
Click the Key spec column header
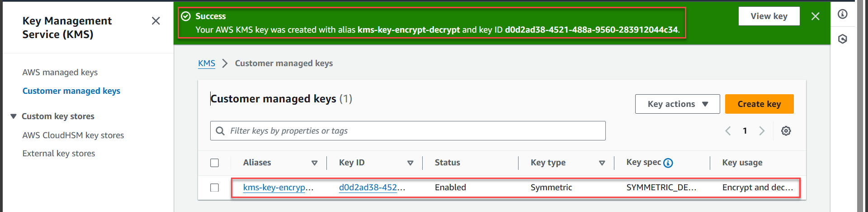pos(644,162)
